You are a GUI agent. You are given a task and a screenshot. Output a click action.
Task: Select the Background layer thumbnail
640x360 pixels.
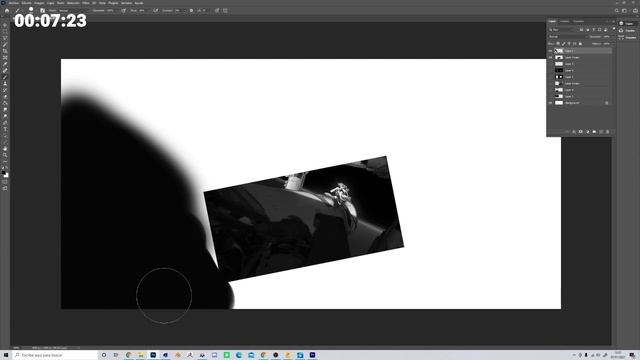[x=559, y=103]
